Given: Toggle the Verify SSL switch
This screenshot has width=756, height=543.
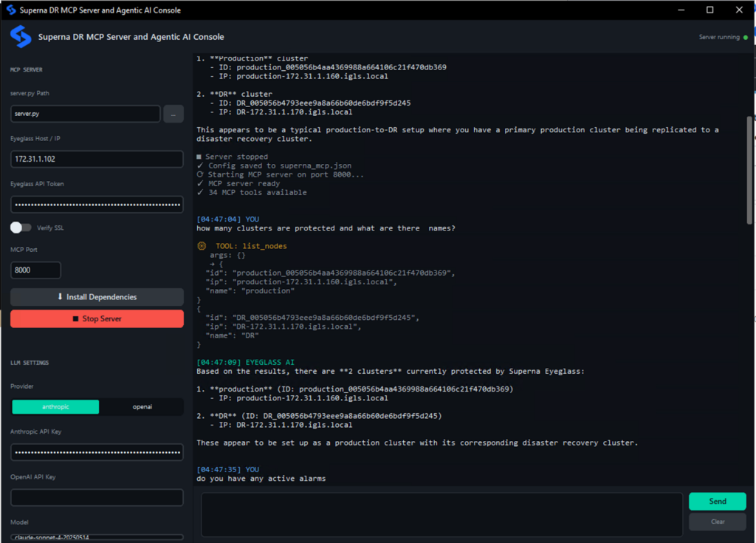Looking at the screenshot, I should point(21,228).
